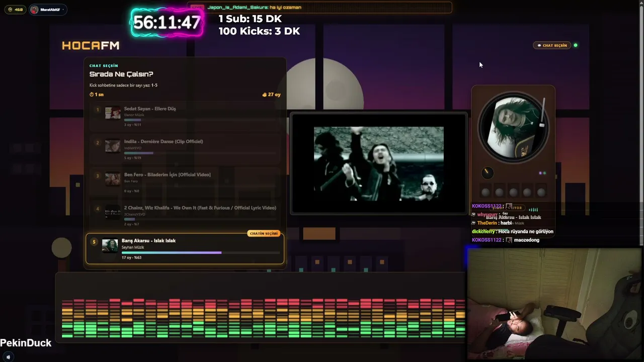Click the 460 coin balance badge
This screenshot has height=362, width=644.
15,10
